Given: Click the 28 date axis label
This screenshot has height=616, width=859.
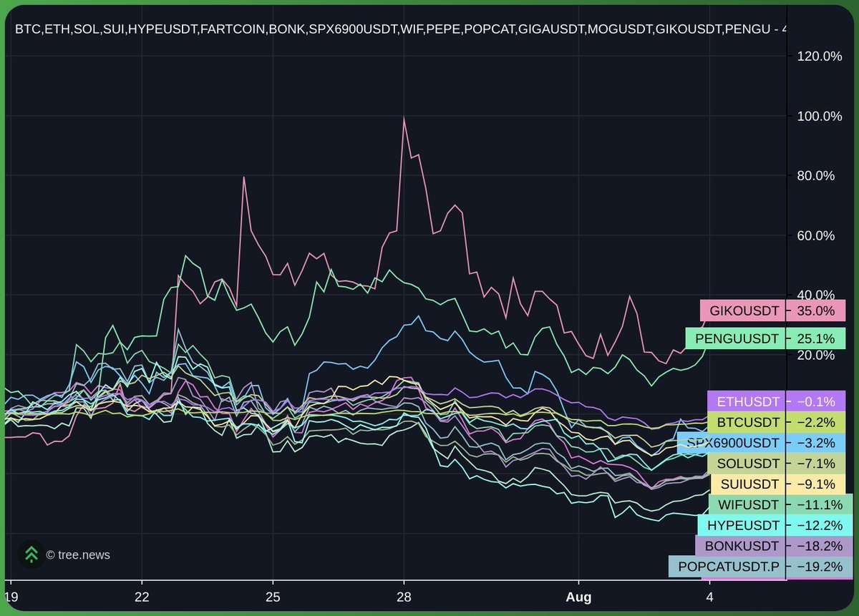Looking at the screenshot, I should click(404, 597).
